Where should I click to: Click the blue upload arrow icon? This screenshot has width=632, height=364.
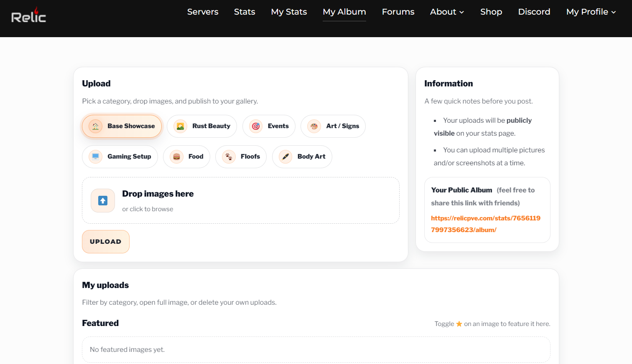(103, 201)
